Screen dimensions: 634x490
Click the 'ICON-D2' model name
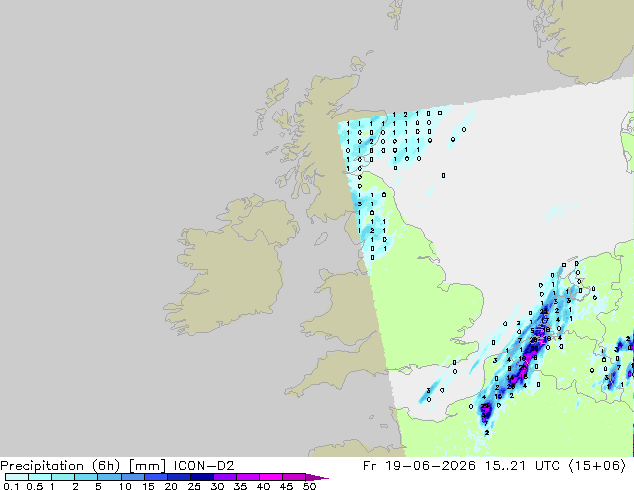(x=204, y=466)
